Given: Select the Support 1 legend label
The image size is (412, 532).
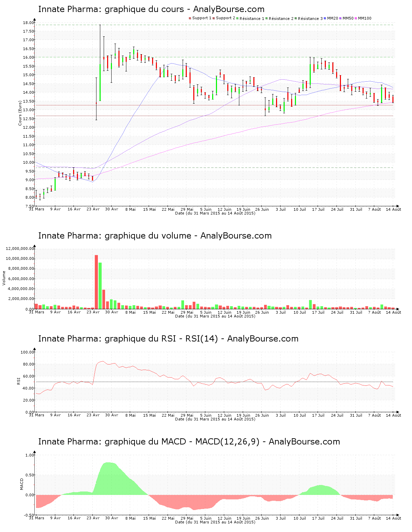Looking at the screenshot, I should coord(202,18).
